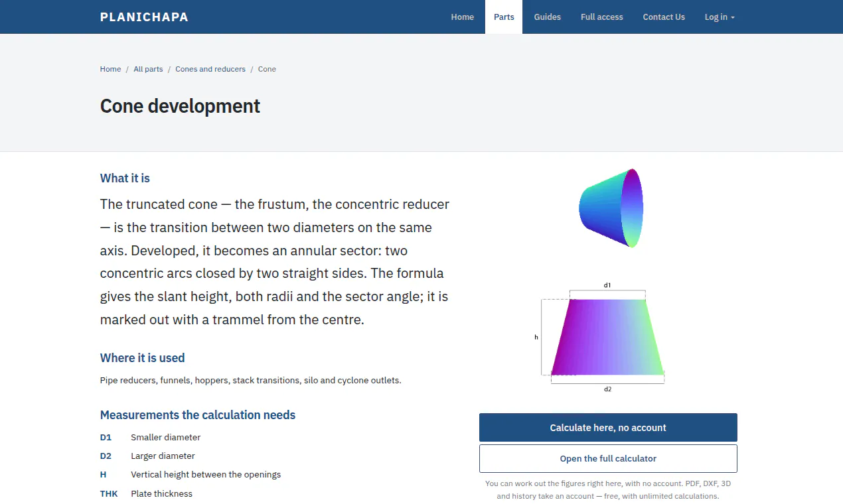The image size is (843, 504).
Task: Click the Where it is used heading
Action: (142, 358)
